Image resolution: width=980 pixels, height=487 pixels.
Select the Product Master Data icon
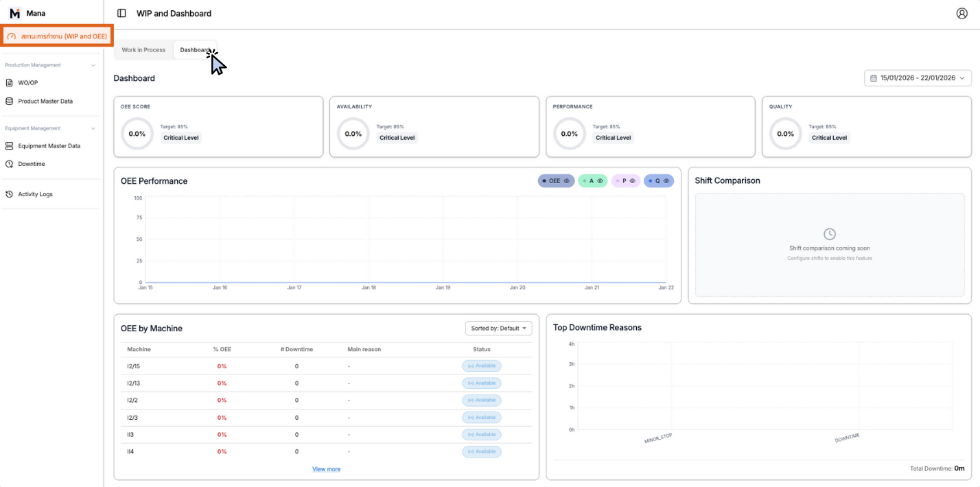click(x=10, y=101)
